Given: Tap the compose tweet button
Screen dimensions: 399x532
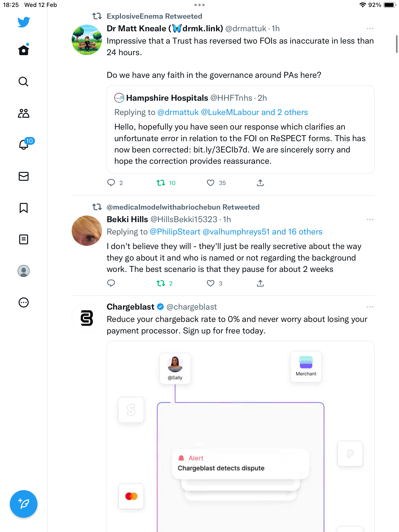Looking at the screenshot, I should coord(24,504).
